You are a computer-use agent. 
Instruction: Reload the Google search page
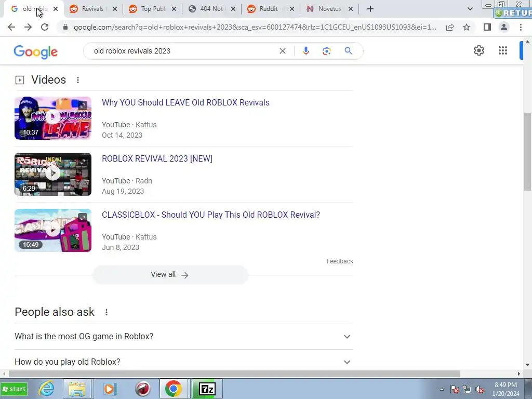[x=45, y=27]
